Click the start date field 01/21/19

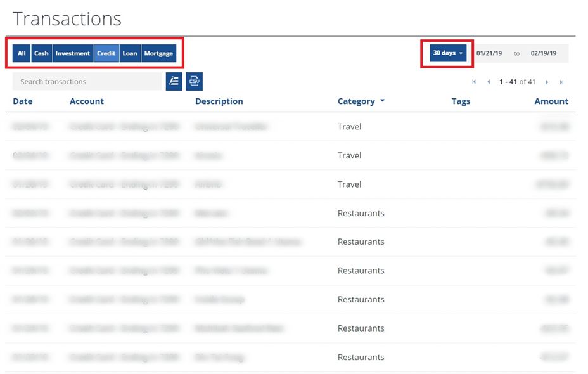[x=489, y=53]
